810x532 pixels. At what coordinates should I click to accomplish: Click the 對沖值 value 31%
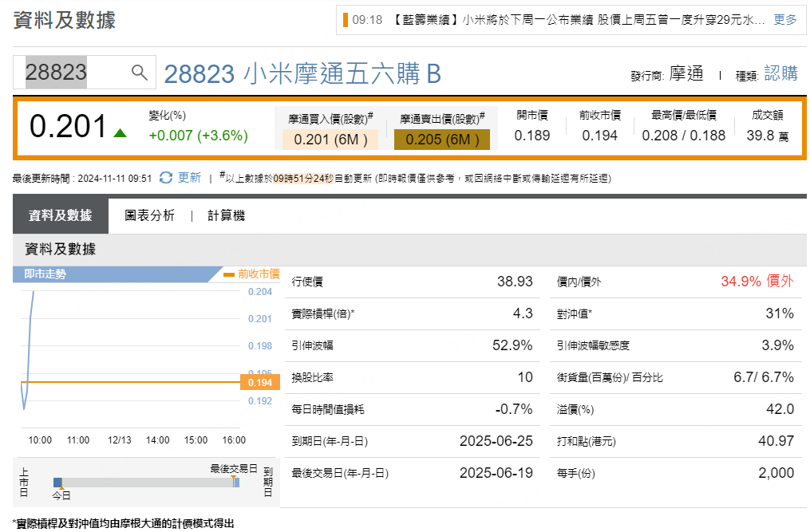(780, 313)
